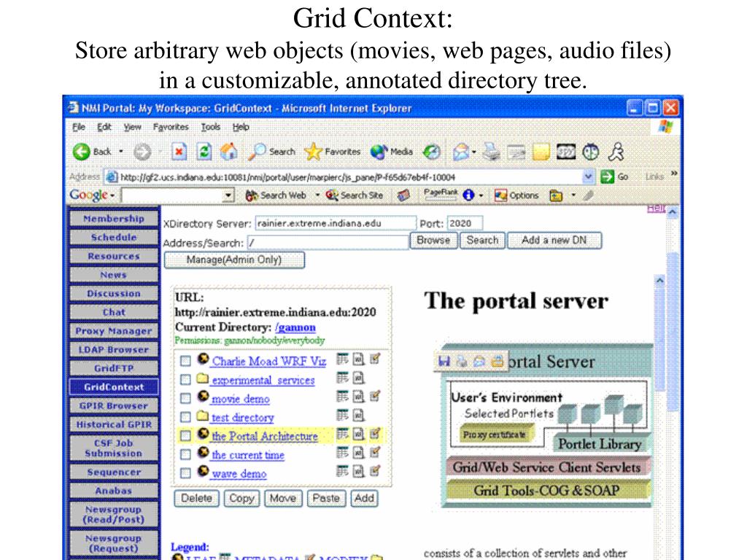Viewport: 747px width, 560px height.
Task: Open the Portal Architecture link
Action: 264,436
